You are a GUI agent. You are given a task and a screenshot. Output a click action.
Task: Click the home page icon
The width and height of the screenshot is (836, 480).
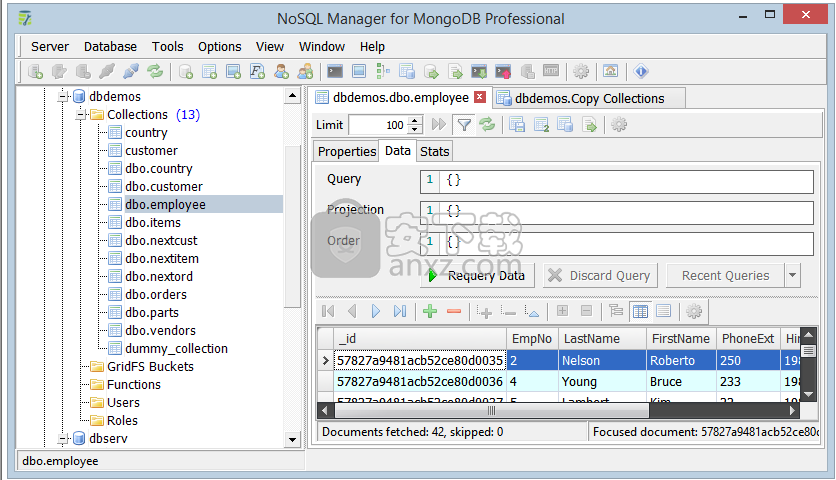pos(610,71)
